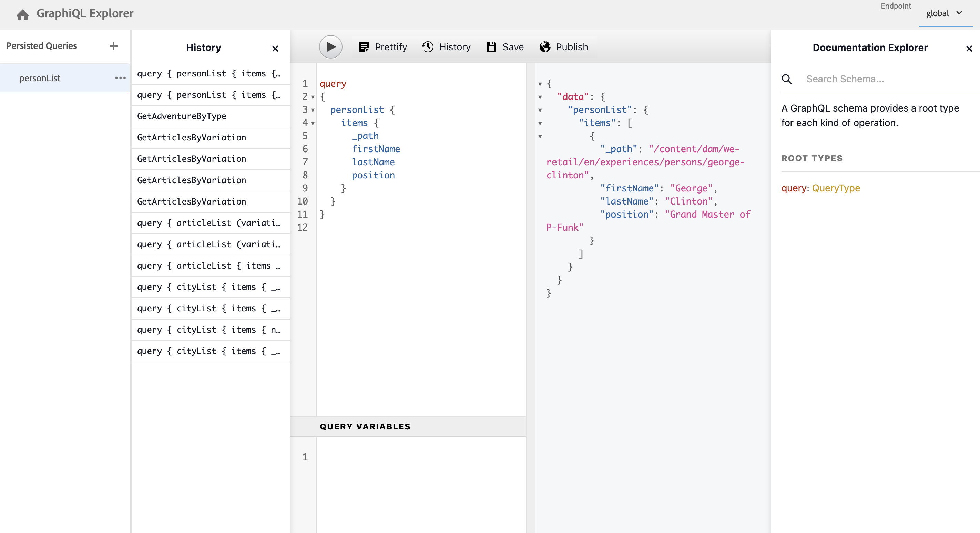Collapse the "data" node in the results
980x533 pixels.
(x=540, y=97)
